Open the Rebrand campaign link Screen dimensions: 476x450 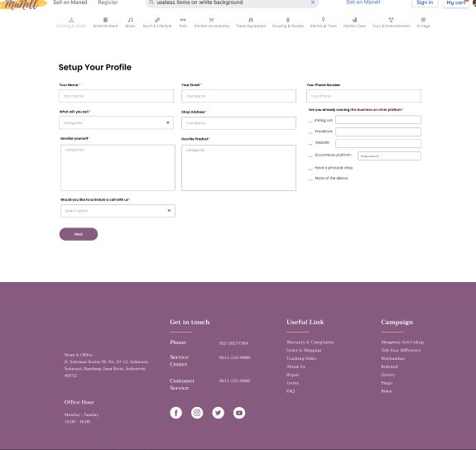coord(389,366)
